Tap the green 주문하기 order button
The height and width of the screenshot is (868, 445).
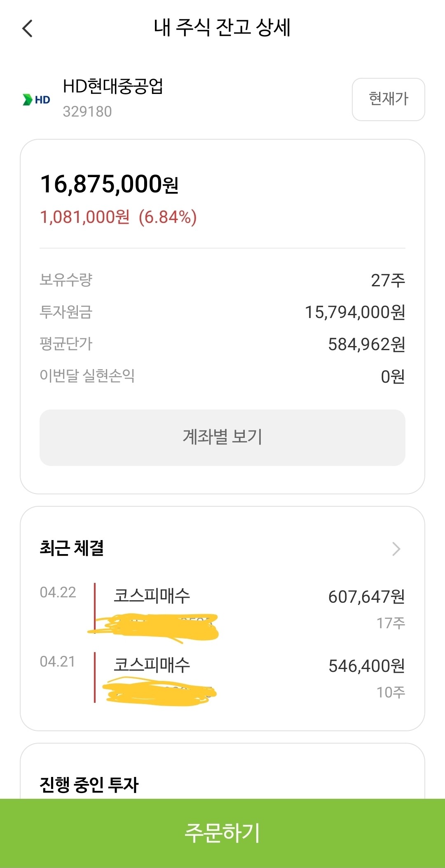(x=222, y=833)
